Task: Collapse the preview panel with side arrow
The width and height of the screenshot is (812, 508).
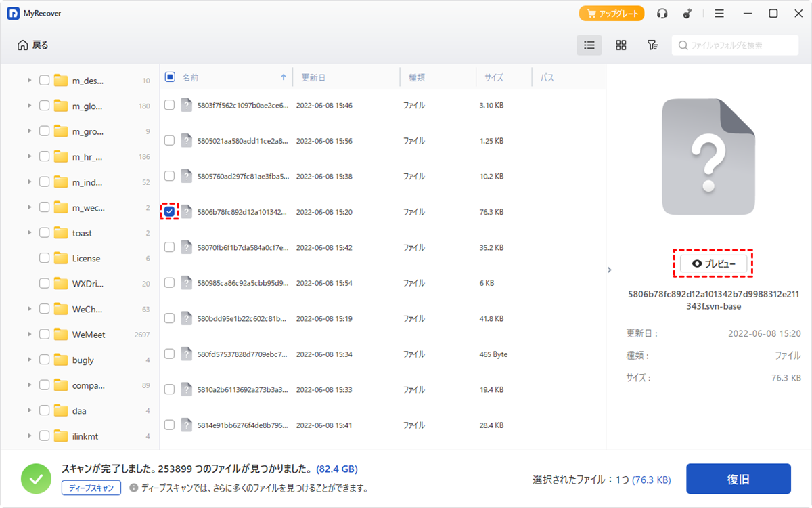Action: (x=609, y=270)
